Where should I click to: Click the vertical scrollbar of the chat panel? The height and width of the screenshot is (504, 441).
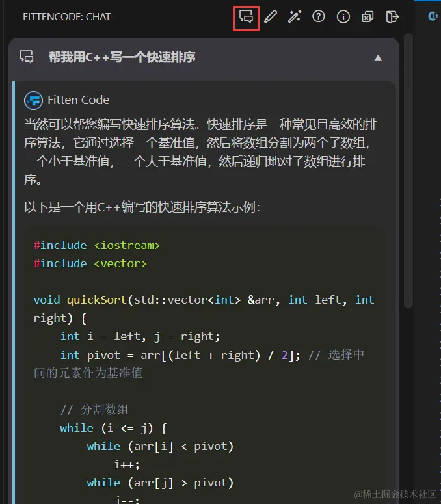click(408, 170)
